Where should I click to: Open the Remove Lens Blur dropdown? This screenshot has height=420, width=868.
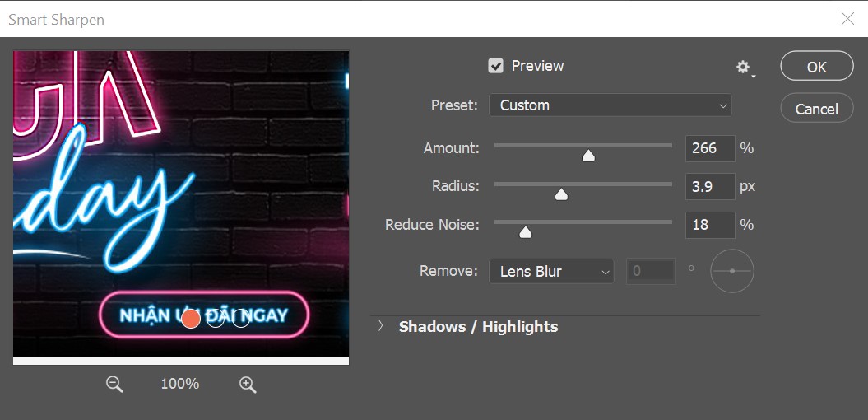(551, 272)
